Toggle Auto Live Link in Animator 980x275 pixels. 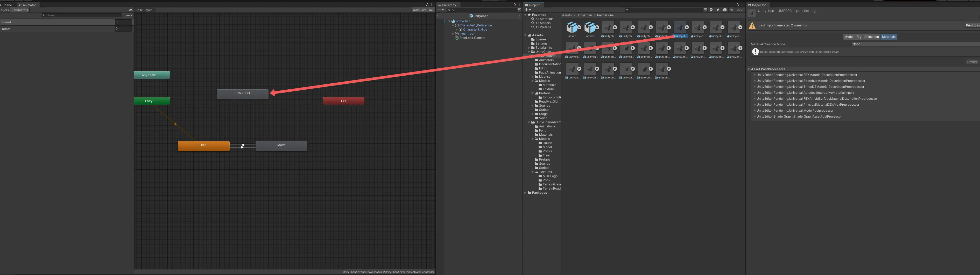coord(423,10)
